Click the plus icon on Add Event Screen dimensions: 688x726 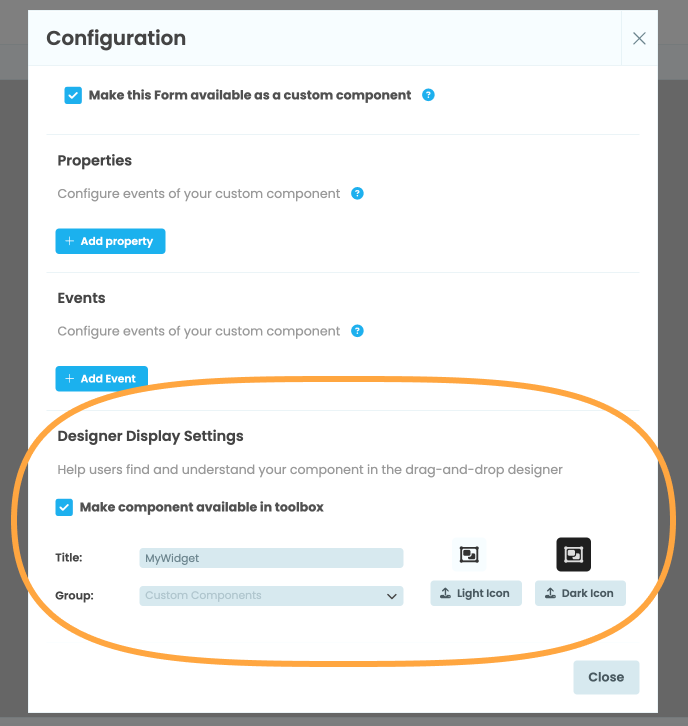[x=70, y=379]
